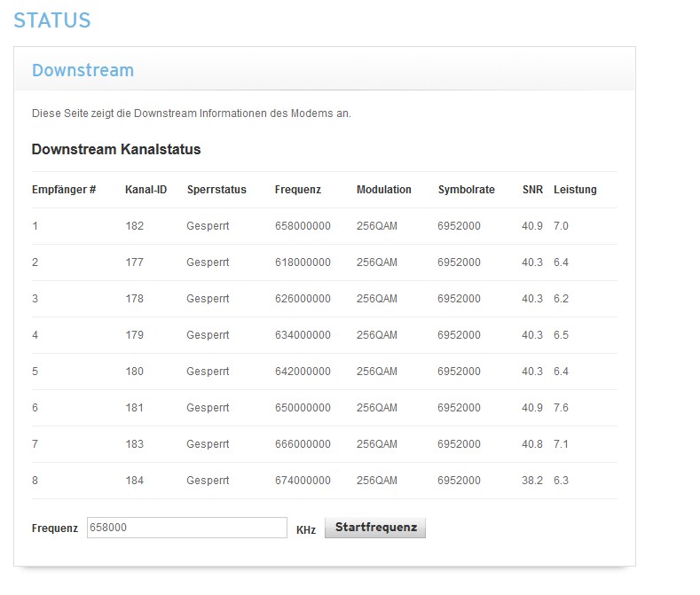Click the Kanal-ID 183 cell

click(x=134, y=444)
